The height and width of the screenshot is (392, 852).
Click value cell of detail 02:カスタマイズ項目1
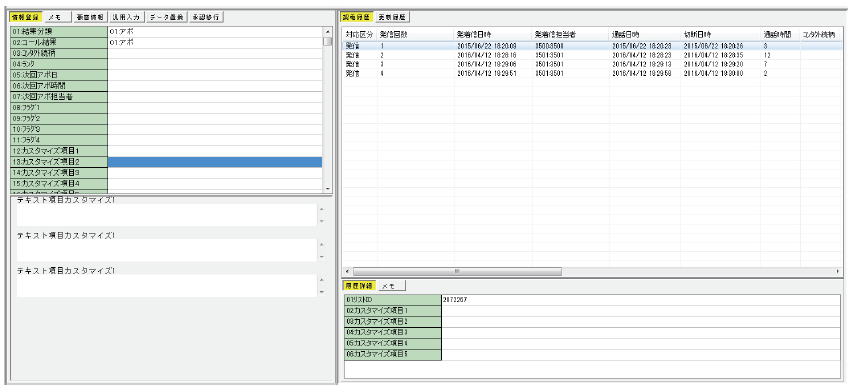tap(641, 311)
